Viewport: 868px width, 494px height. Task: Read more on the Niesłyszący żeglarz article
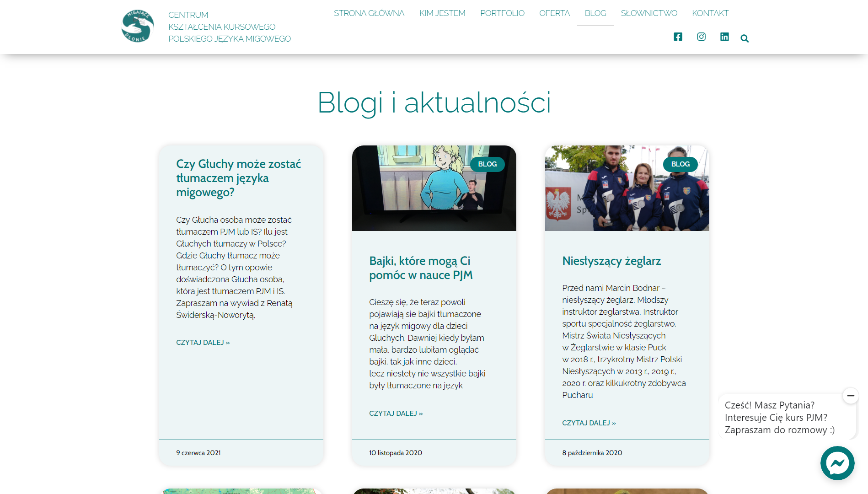pos(589,423)
